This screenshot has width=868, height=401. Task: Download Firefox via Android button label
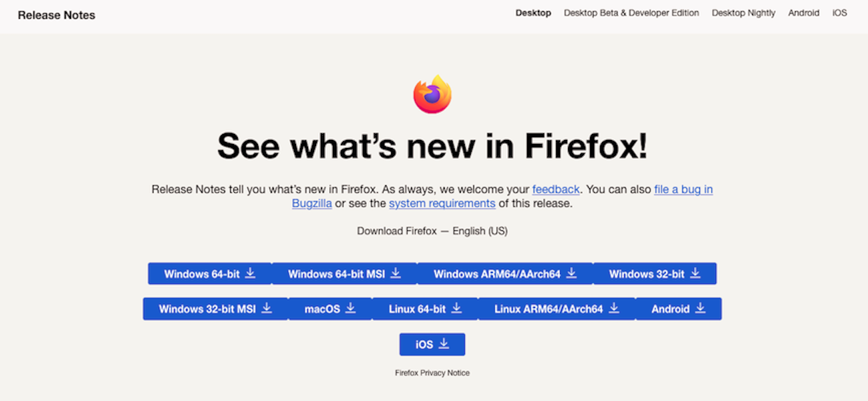670,309
